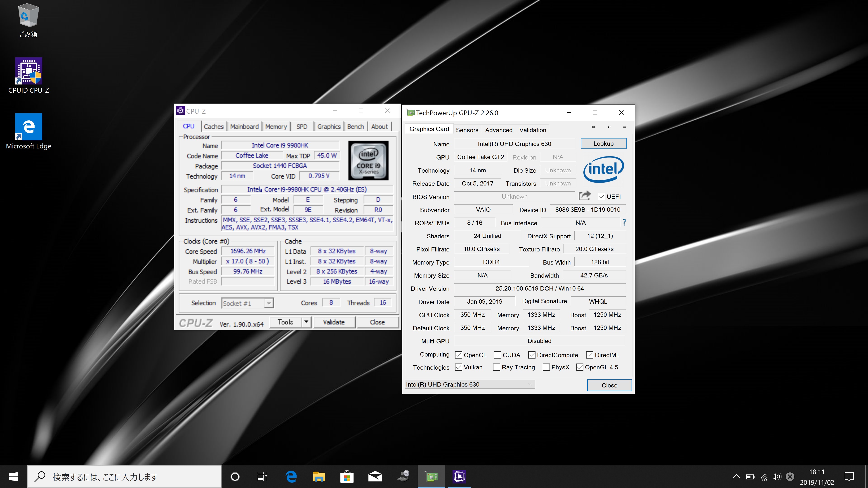
Task: Click the taskbar search box
Action: click(x=124, y=476)
